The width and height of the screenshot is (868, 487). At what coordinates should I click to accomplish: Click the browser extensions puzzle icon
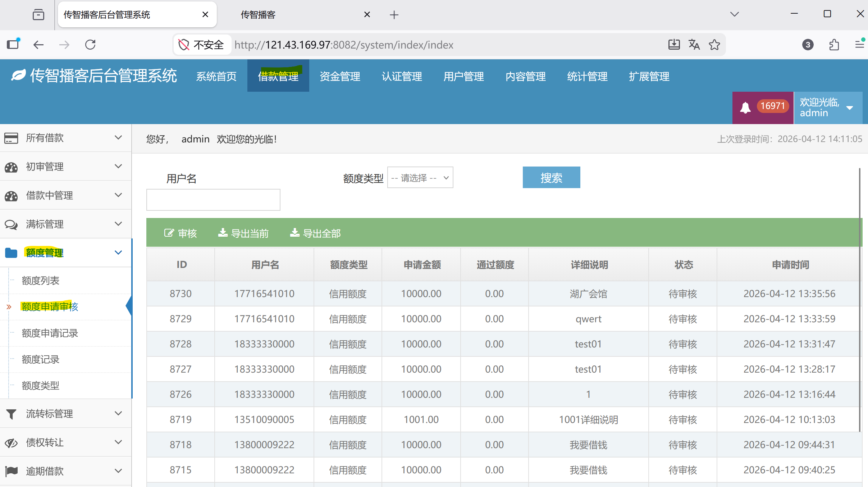pos(834,45)
